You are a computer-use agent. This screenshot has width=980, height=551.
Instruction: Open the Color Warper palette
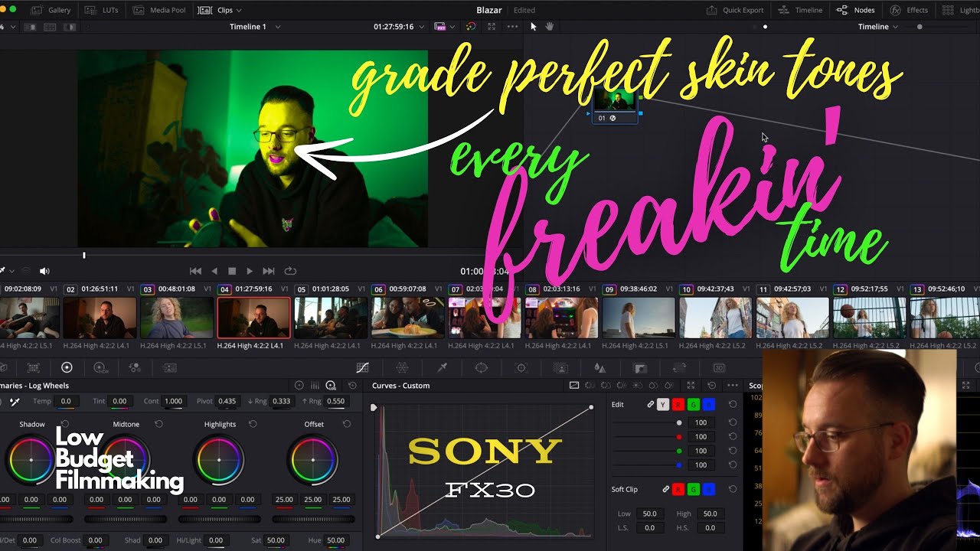tap(403, 368)
